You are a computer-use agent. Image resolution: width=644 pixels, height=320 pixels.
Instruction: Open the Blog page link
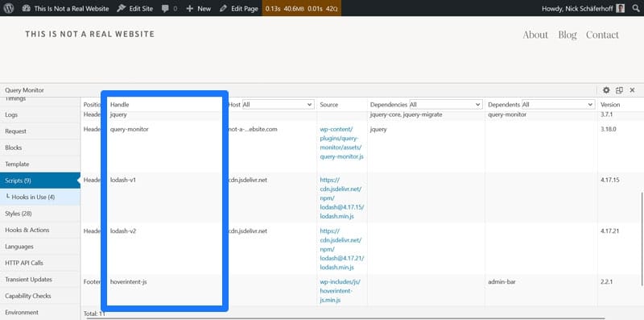(x=568, y=35)
